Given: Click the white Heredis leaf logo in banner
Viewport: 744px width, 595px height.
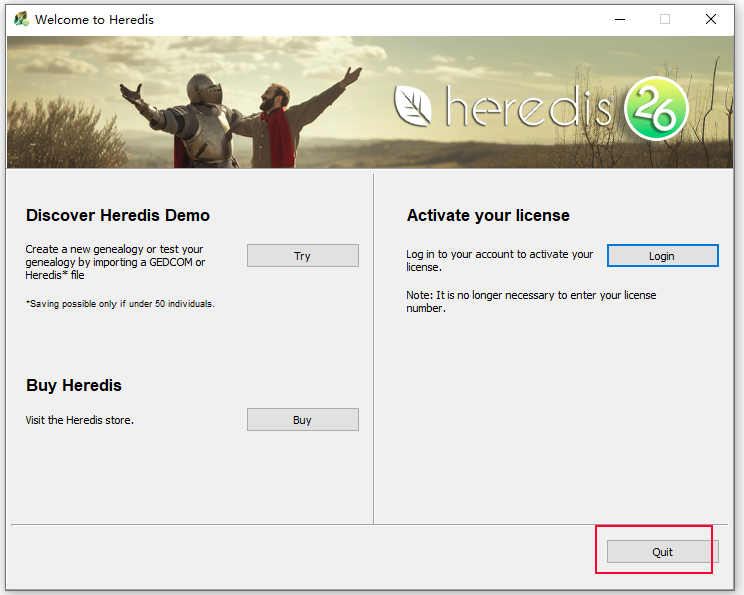Looking at the screenshot, I should [413, 106].
